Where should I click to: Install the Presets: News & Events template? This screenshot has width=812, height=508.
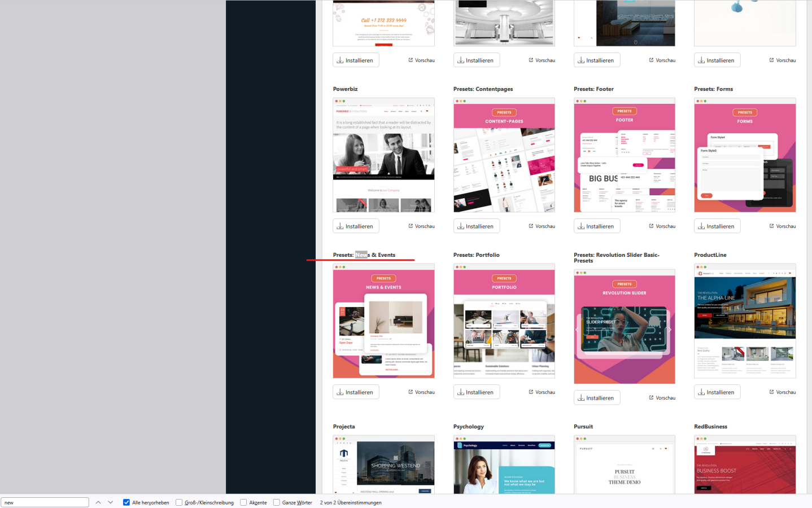[356, 392]
